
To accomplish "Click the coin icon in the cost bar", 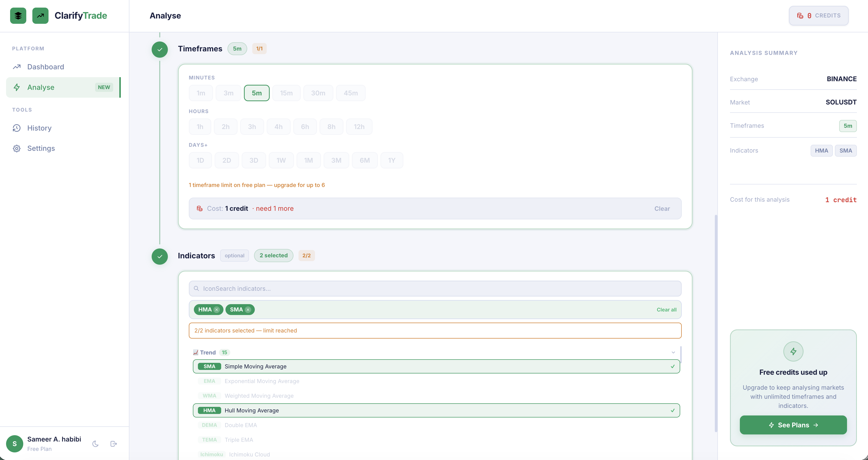I will click(x=199, y=208).
